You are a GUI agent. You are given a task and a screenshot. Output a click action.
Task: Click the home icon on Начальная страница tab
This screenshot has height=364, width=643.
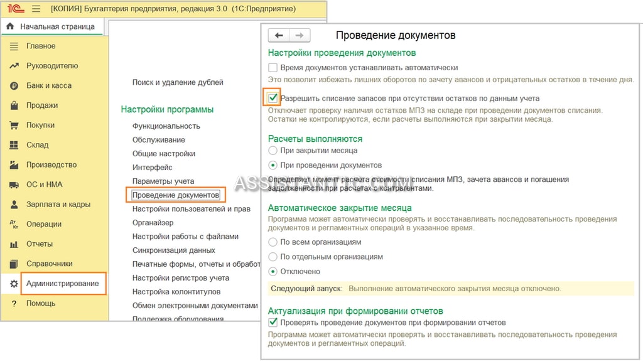point(10,26)
